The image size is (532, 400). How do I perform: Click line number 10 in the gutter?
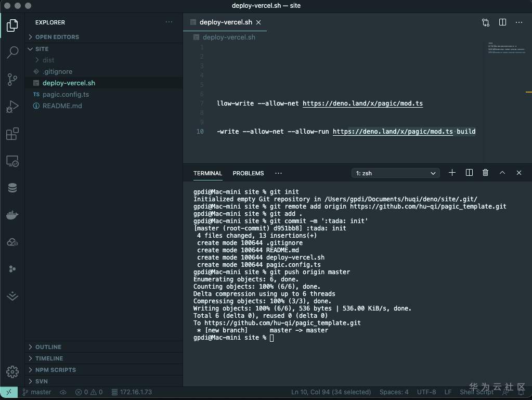point(200,132)
